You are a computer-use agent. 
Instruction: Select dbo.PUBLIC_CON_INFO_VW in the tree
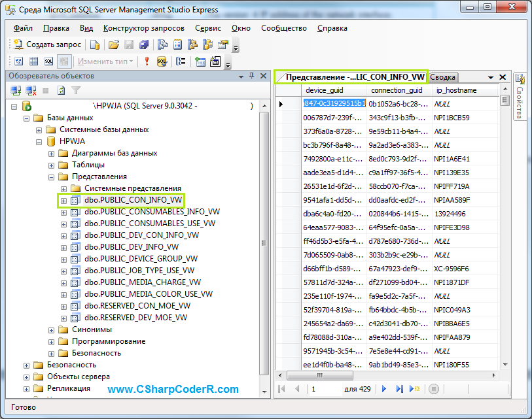[133, 200]
